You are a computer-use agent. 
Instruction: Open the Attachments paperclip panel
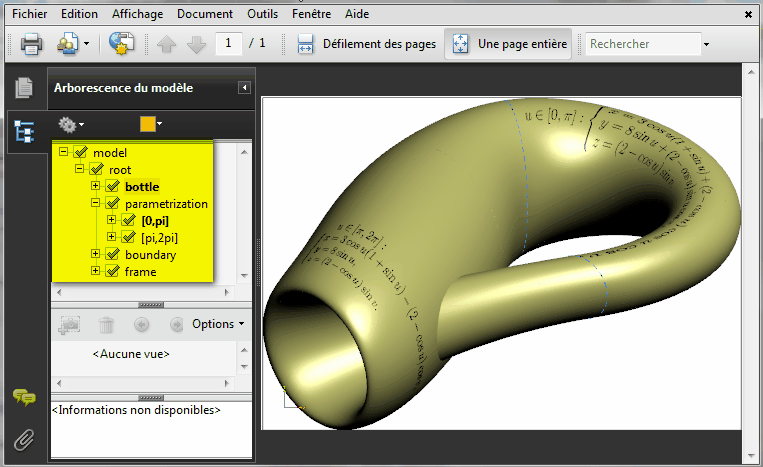[x=23, y=438]
